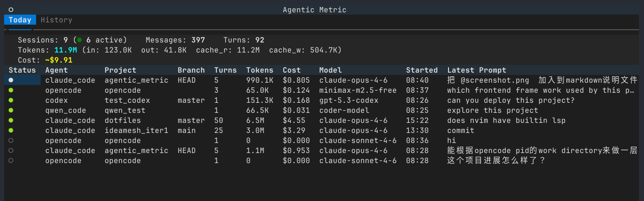Viewport: 644px width, 201px height.
Task: Click the Latest Prompt column header
Action: (477, 70)
